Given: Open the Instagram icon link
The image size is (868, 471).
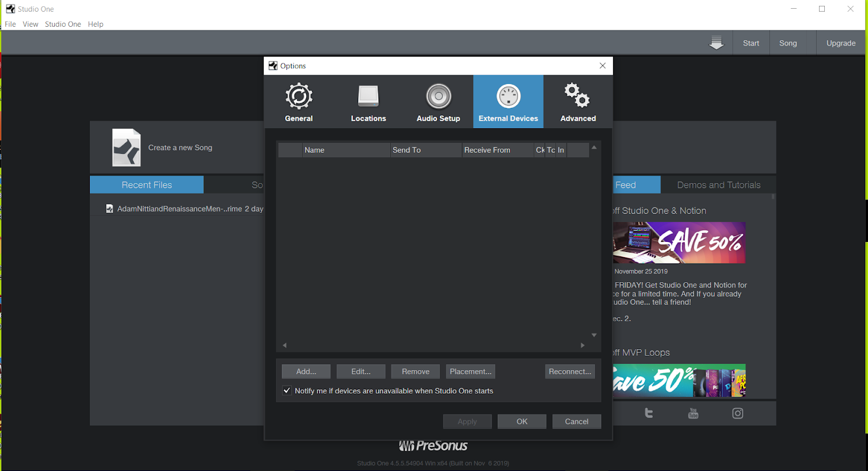Looking at the screenshot, I should (x=738, y=413).
